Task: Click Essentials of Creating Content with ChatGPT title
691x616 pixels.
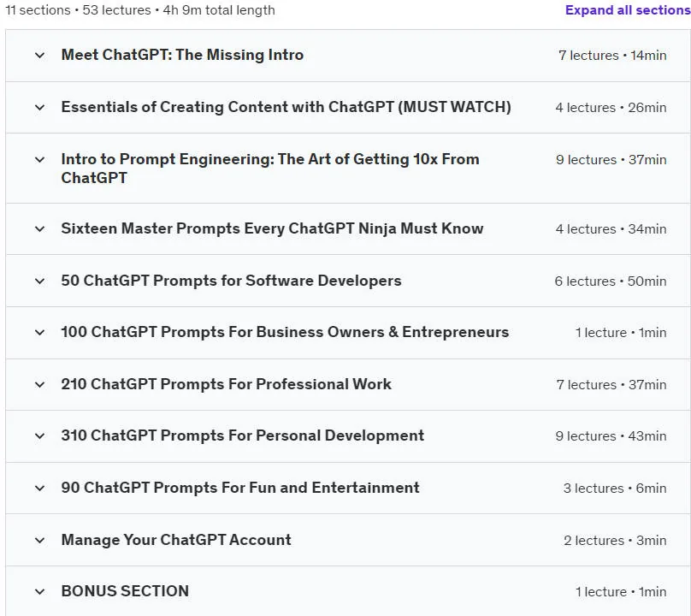Action: pos(286,107)
